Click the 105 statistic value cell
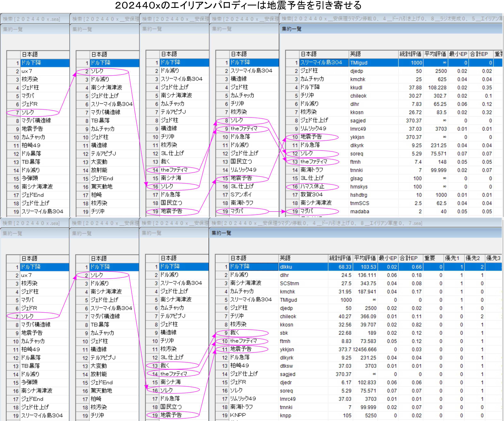 click(x=340, y=416)
